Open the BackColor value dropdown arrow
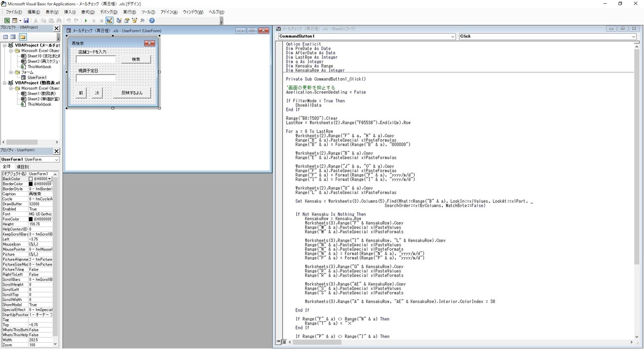The image size is (644, 349). coord(50,179)
